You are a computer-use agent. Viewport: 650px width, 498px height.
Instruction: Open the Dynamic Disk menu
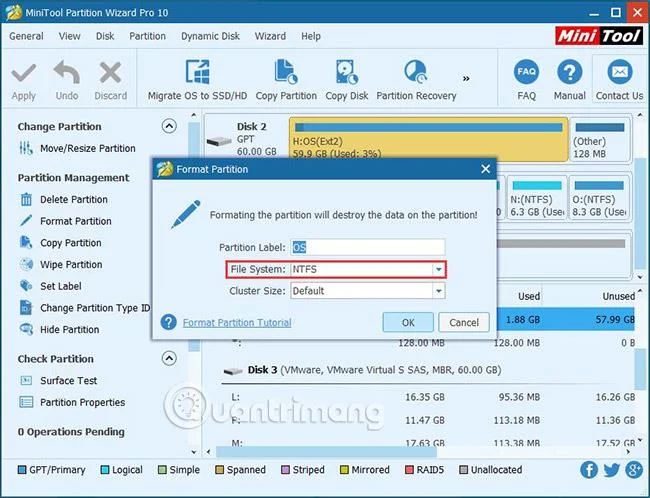pos(210,36)
